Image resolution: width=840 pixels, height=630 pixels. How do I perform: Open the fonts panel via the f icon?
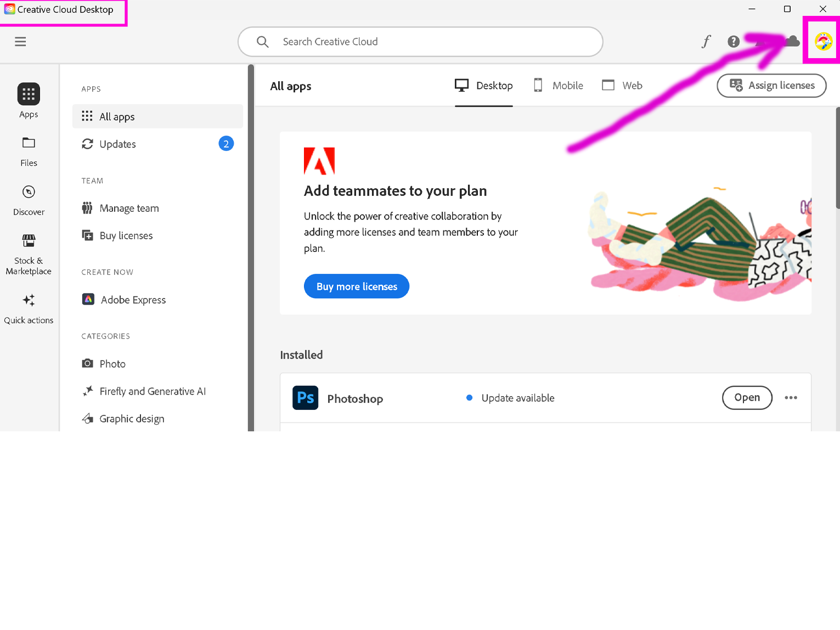coord(706,41)
